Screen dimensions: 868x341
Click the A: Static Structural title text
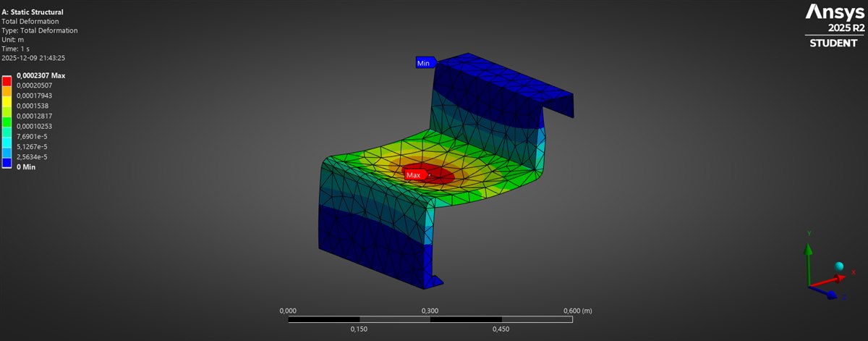pos(32,12)
